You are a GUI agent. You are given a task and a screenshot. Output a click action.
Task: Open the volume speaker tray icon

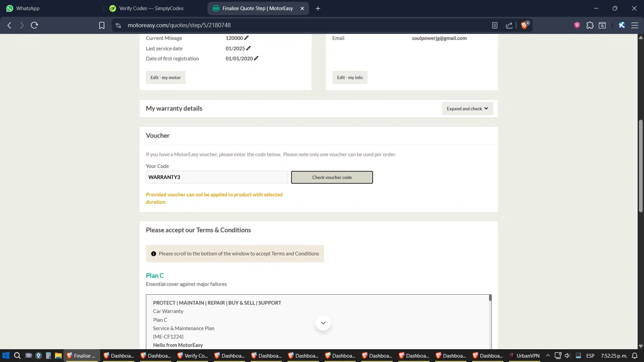click(567, 356)
